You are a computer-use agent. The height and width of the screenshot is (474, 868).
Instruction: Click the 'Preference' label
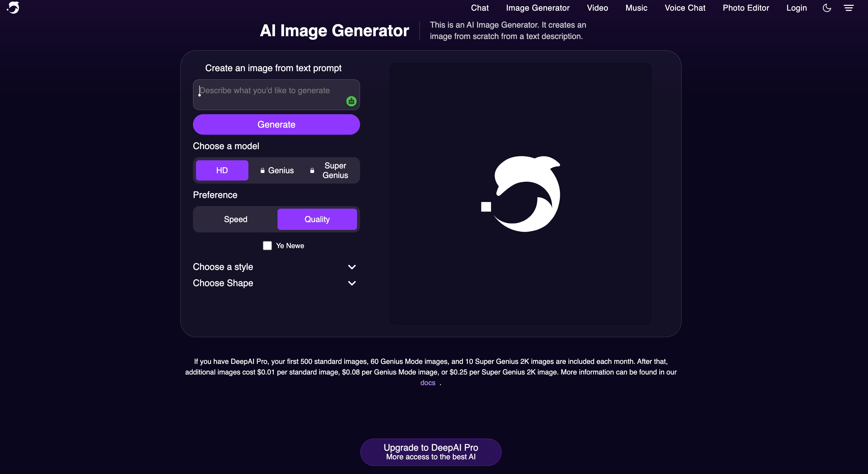point(215,195)
